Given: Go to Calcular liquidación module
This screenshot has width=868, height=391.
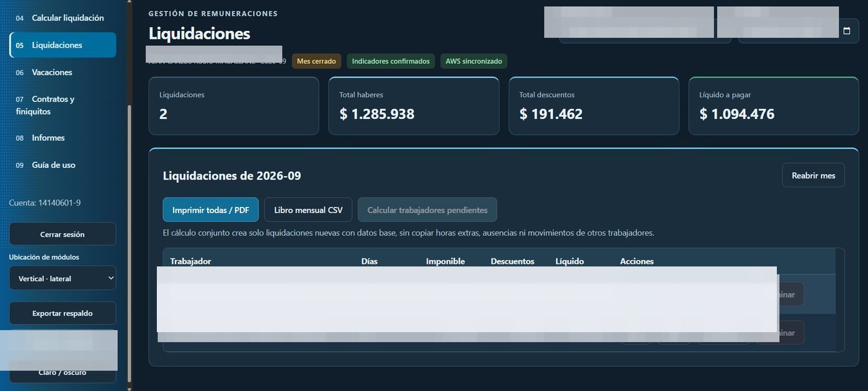Looking at the screenshot, I should [x=63, y=18].
